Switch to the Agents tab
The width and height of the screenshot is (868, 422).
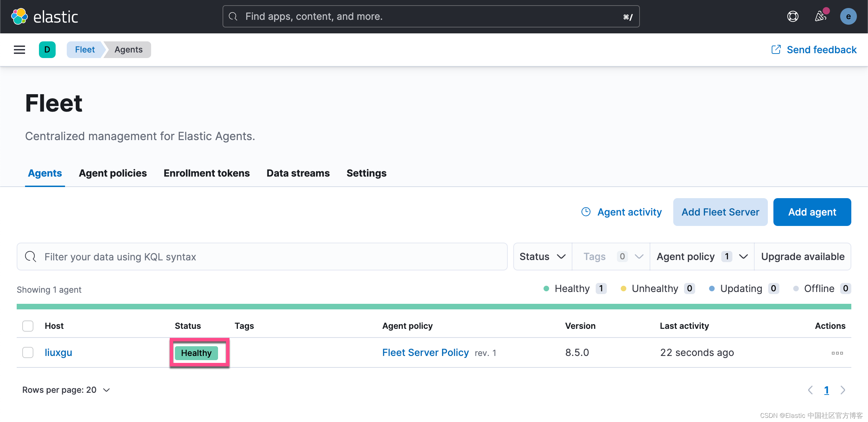tap(45, 173)
